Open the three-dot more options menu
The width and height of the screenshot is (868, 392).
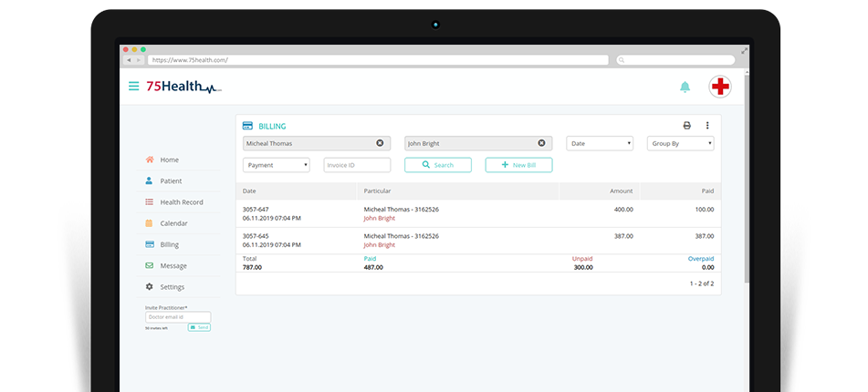[x=707, y=126]
